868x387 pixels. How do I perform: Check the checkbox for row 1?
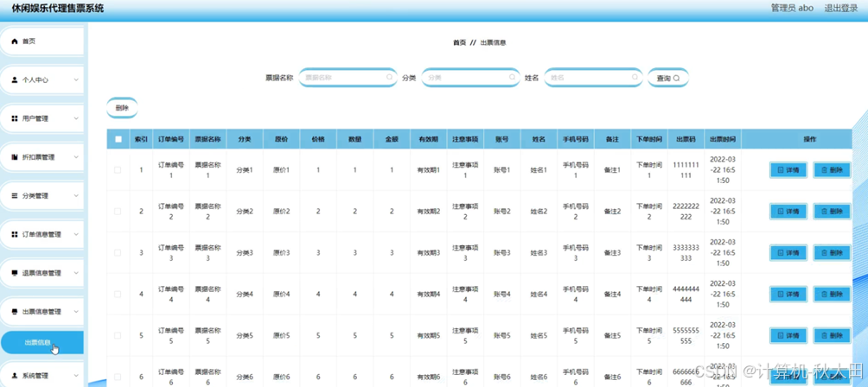(118, 169)
